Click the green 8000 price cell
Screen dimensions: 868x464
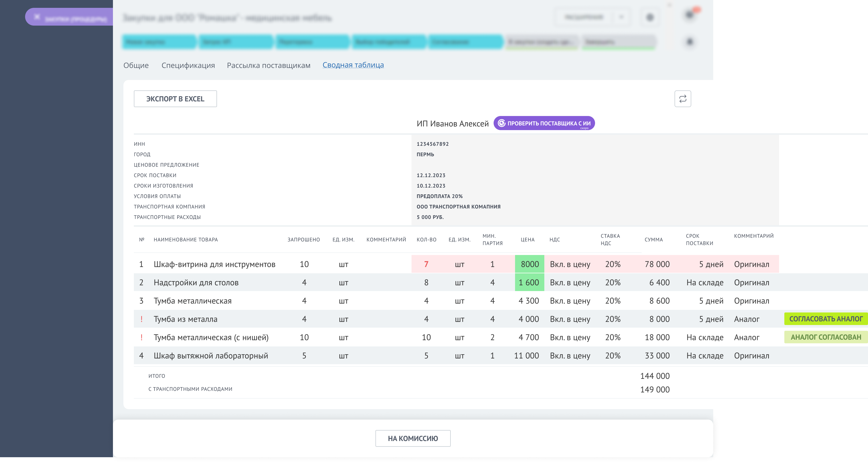tap(529, 264)
